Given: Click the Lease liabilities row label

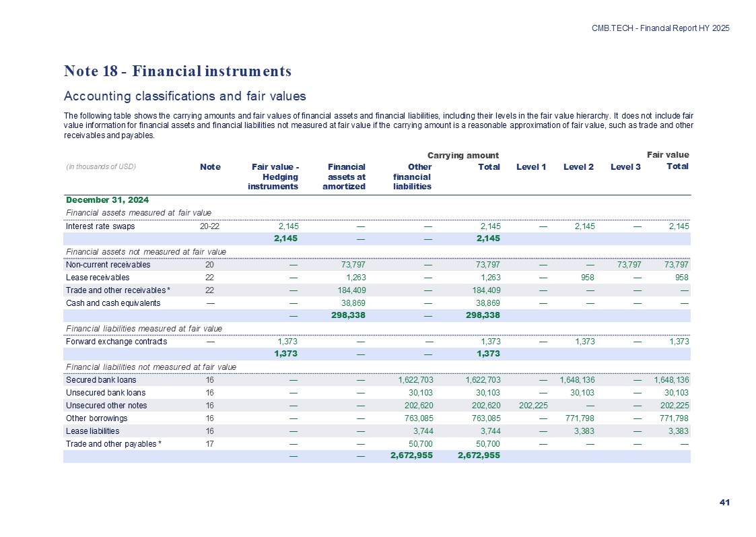Looking at the screenshot, I should [92, 431].
